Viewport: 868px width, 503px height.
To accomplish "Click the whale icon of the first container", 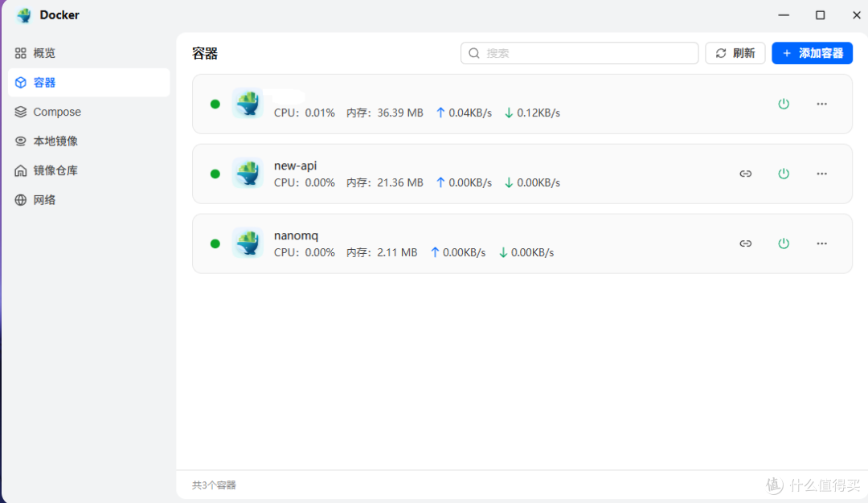I will [x=248, y=104].
